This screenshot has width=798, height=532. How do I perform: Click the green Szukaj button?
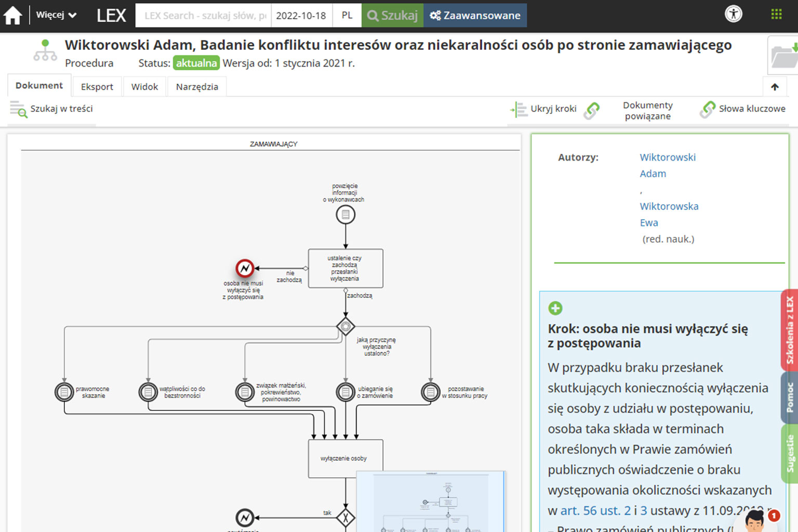pos(392,16)
